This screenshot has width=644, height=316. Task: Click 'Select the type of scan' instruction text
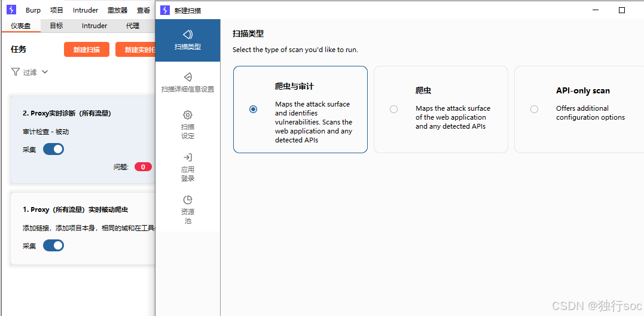coord(295,50)
